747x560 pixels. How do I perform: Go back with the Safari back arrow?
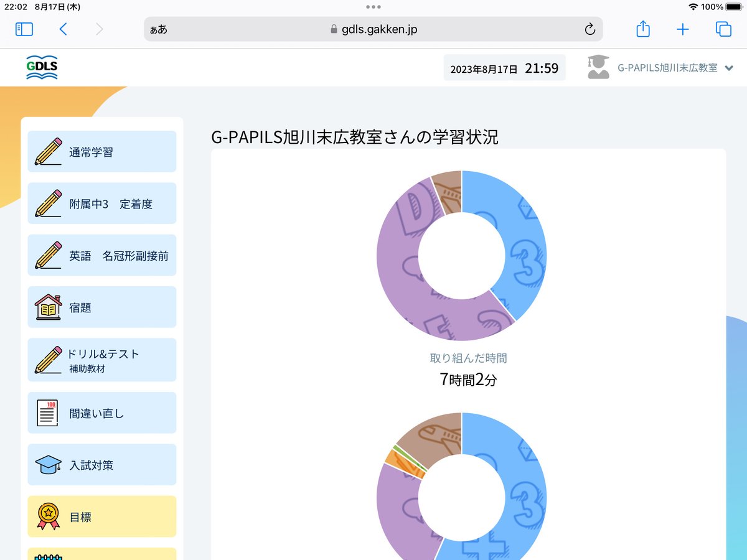[x=63, y=29]
